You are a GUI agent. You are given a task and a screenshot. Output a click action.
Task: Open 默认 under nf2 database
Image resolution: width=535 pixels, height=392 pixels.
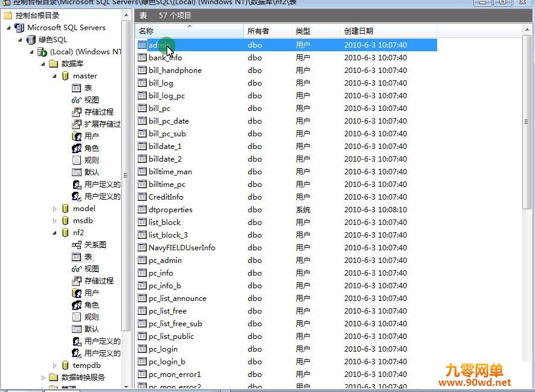(91, 329)
